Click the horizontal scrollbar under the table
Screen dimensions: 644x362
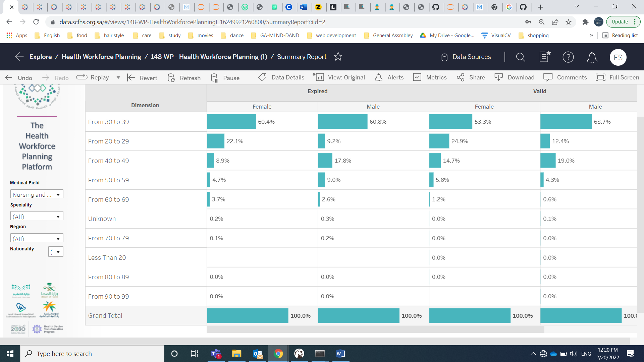pyautogui.click(x=375, y=329)
